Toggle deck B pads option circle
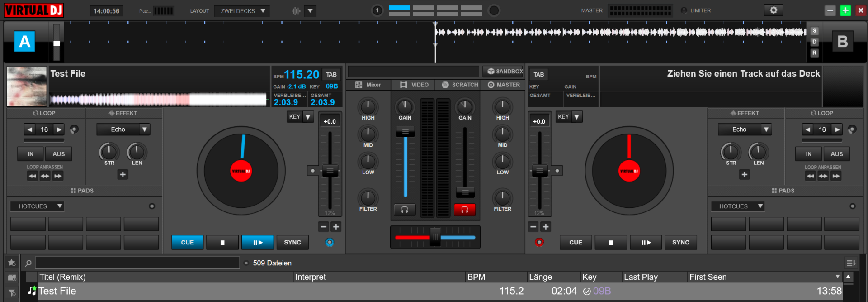The width and height of the screenshot is (868, 302). [853, 206]
